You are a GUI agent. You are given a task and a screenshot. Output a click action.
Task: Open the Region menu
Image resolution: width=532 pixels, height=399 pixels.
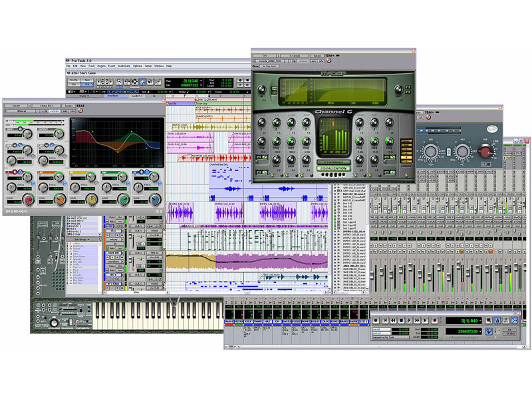102,66
